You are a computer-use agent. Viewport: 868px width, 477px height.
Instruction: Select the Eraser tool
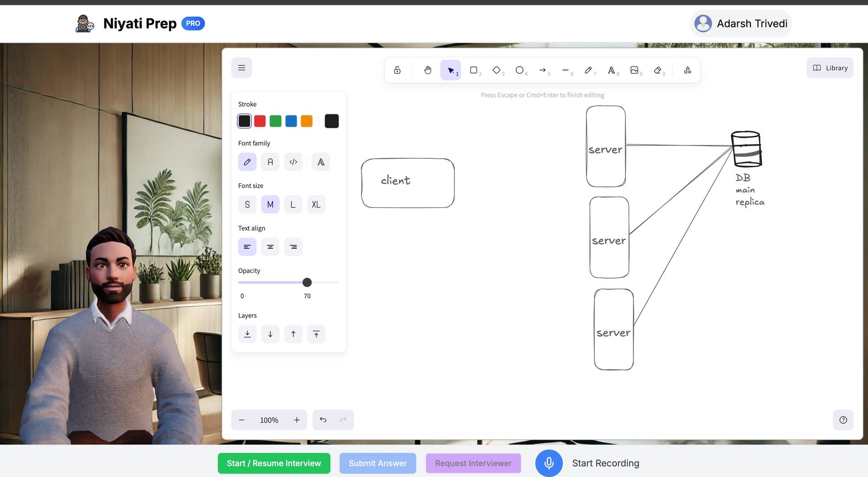pyautogui.click(x=658, y=70)
